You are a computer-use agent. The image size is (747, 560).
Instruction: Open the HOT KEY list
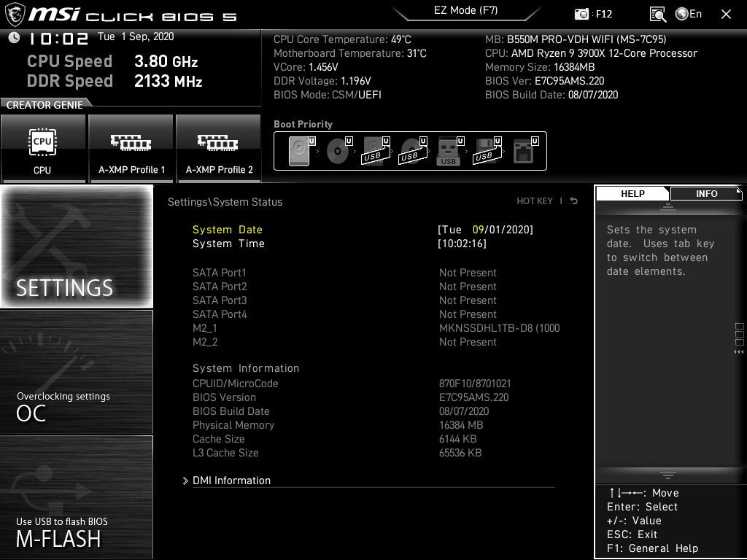(x=535, y=201)
